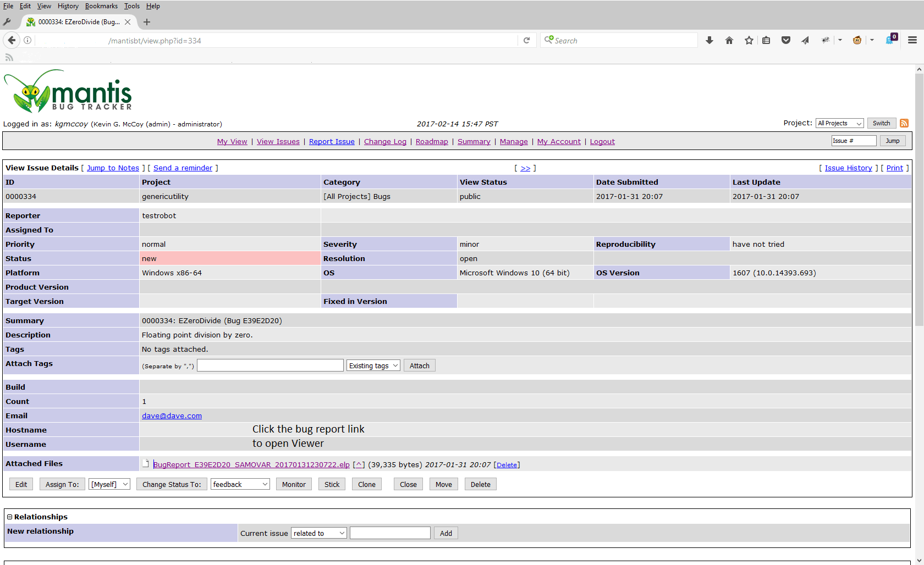Open the History menu in menu bar
Image resolution: width=924 pixels, height=565 pixels.
(68, 6)
